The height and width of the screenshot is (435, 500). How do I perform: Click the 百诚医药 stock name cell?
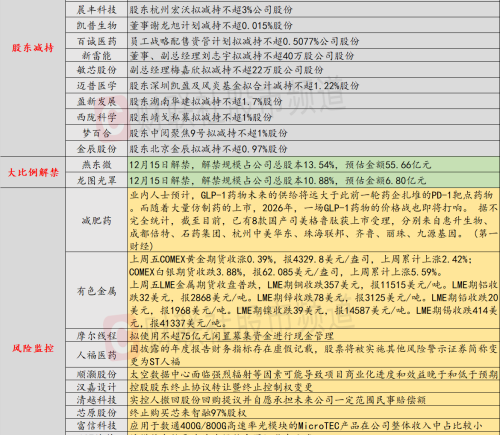[x=97, y=41]
